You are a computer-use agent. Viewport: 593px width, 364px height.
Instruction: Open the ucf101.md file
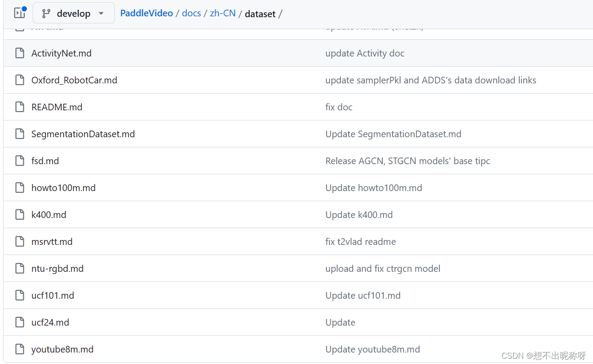[x=53, y=296]
